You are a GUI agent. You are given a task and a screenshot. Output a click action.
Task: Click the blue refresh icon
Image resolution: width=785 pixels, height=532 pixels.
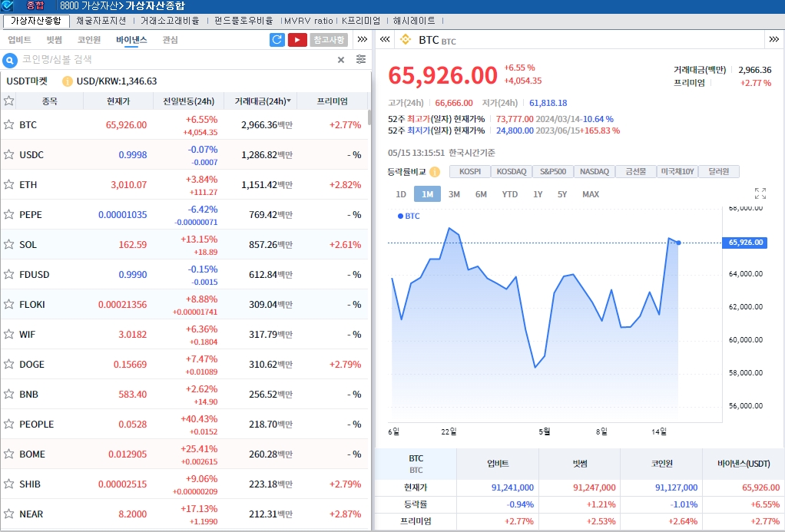pyautogui.click(x=277, y=40)
